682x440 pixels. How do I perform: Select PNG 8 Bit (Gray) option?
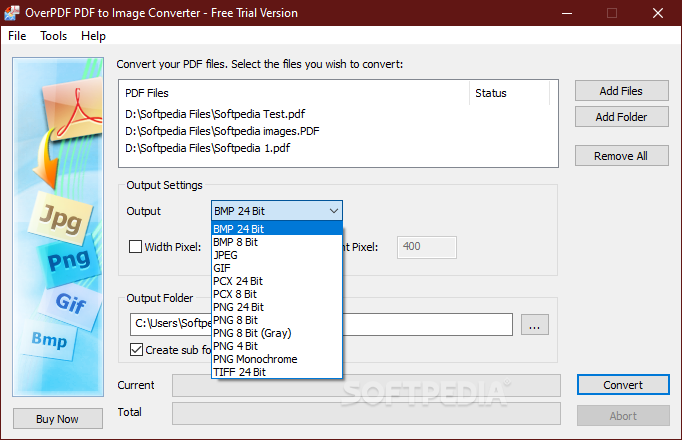[277, 333]
